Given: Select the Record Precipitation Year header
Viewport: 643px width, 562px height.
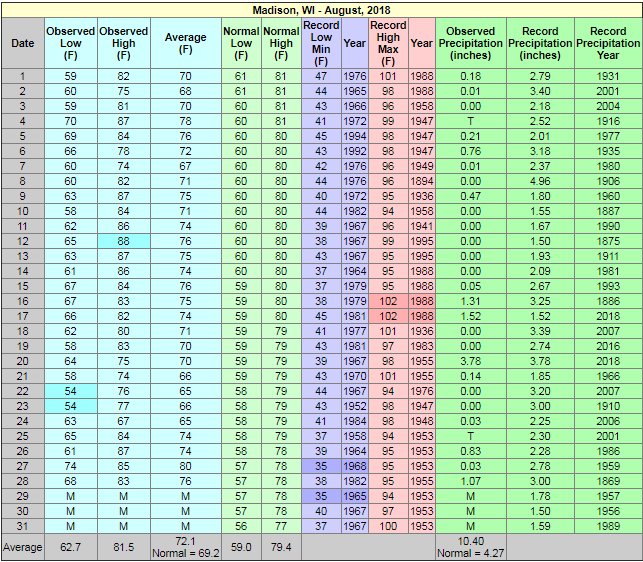Looking at the screenshot, I should pos(608,43).
